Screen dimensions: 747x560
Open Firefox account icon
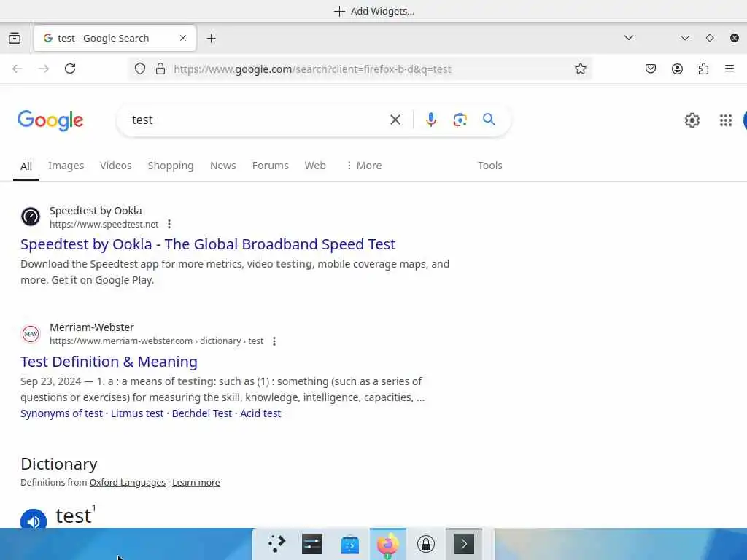677,69
